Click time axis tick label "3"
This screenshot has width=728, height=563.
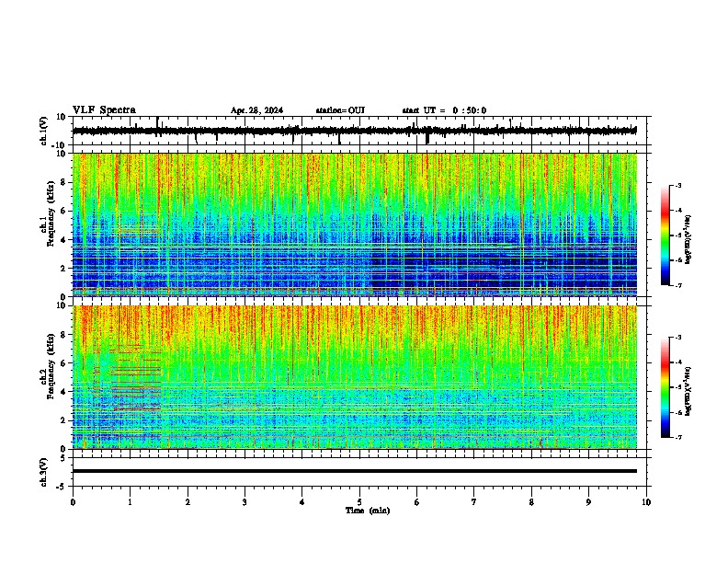pyautogui.click(x=245, y=502)
